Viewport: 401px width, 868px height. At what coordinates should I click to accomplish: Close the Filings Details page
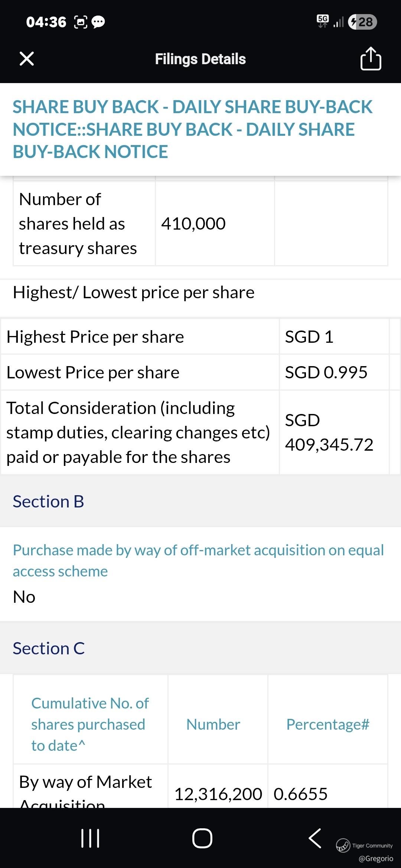[x=27, y=59]
